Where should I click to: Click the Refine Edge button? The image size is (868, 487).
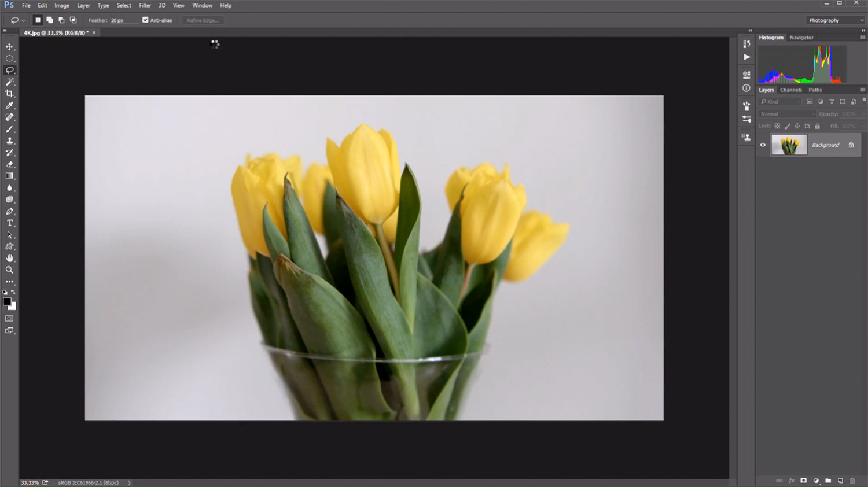(x=203, y=20)
